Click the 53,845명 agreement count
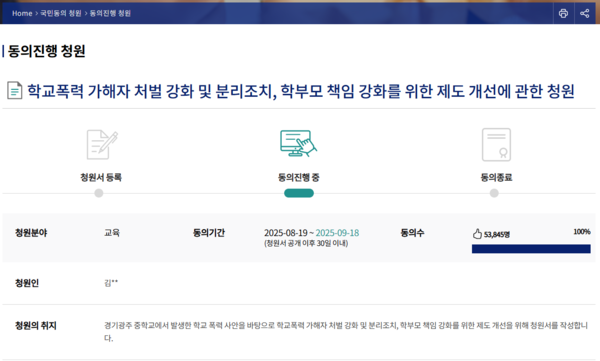Viewport: 600px width, 361px height. pyautogui.click(x=497, y=234)
